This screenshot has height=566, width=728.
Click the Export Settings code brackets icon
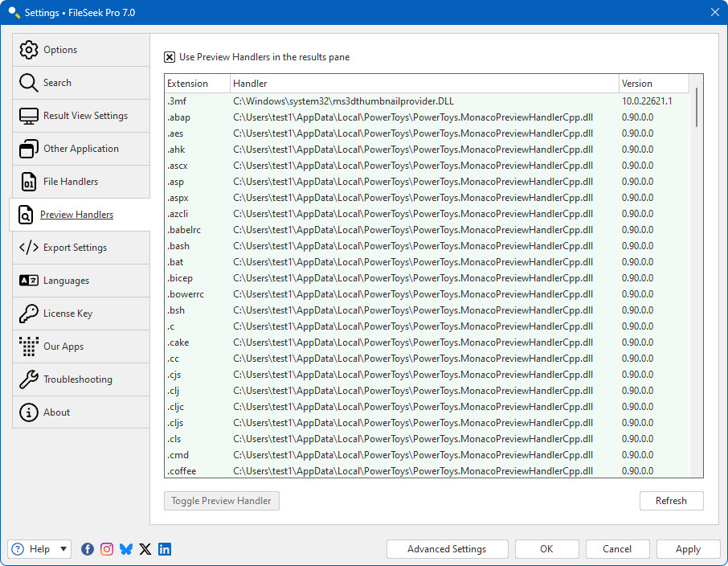(x=28, y=248)
